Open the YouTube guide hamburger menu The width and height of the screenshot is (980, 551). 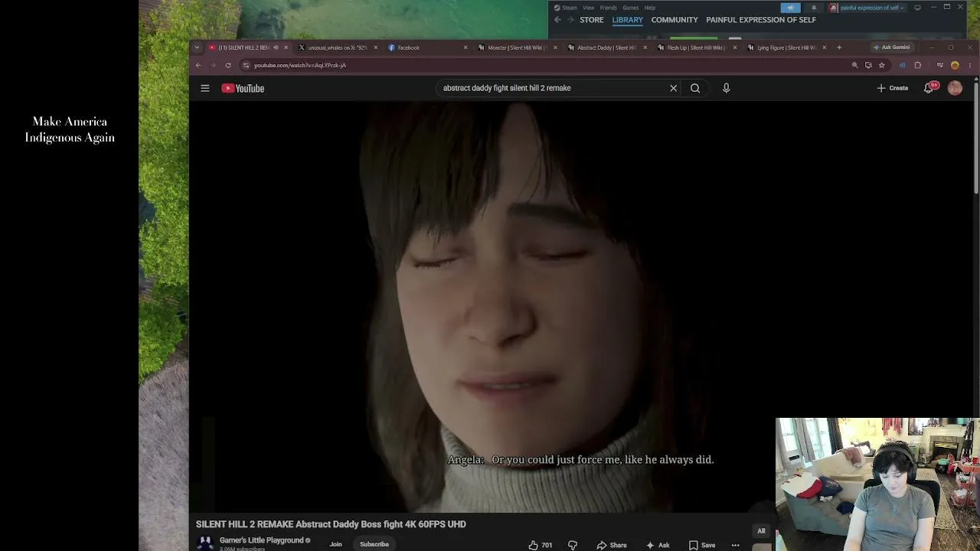pyautogui.click(x=205, y=88)
